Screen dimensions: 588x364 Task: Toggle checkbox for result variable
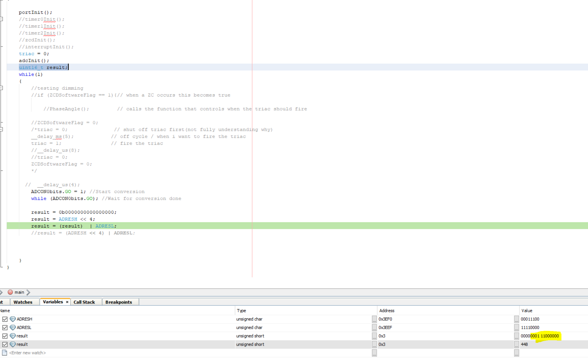4,335
